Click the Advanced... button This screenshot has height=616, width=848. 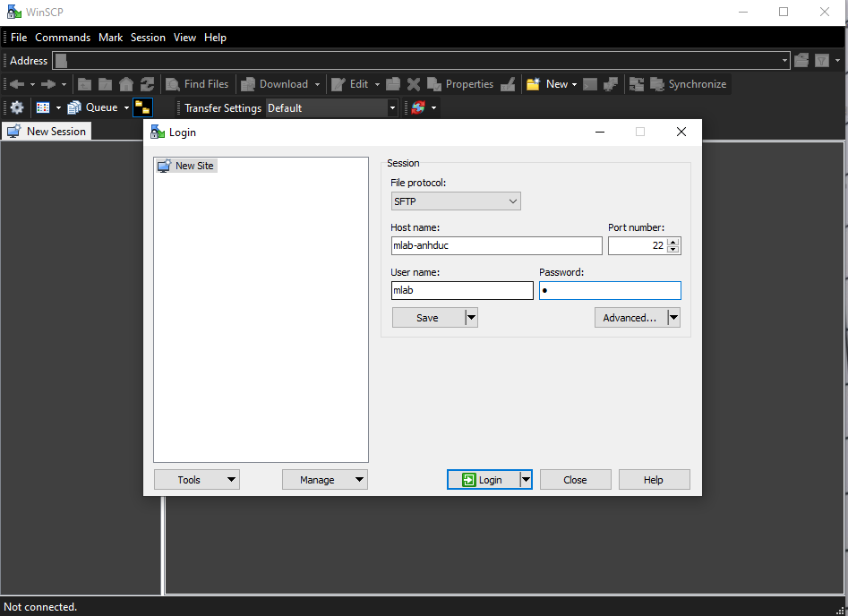pyautogui.click(x=630, y=318)
